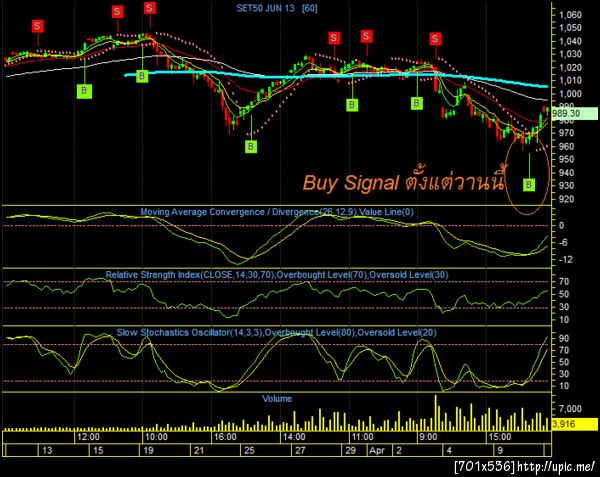This screenshot has width=600, height=477.
Task: Select the red S sell marker above the 19 date line
Action: 150,8
